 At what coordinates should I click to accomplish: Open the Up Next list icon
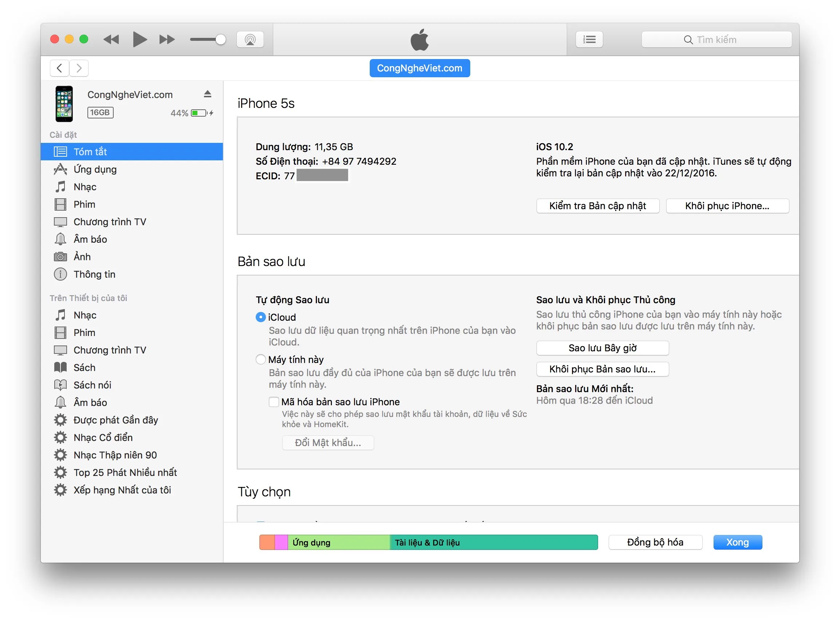click(x=589, y=39)
